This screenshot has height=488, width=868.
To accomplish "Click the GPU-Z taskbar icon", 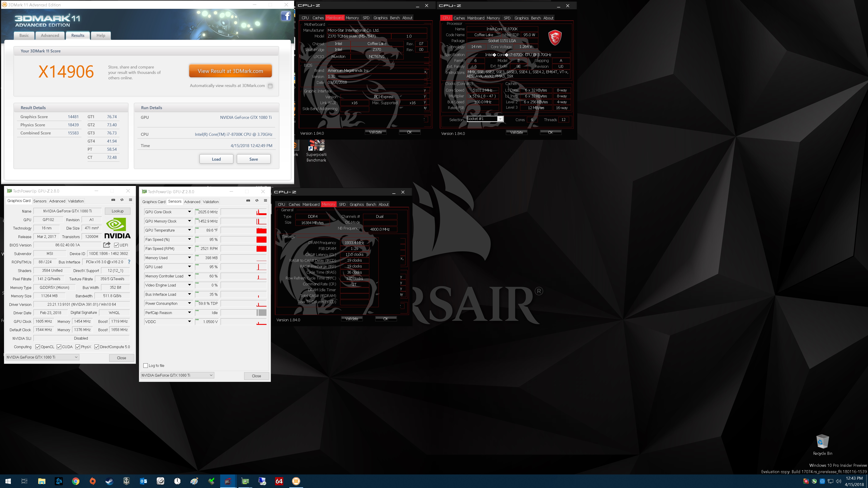I will click(245, 481).
